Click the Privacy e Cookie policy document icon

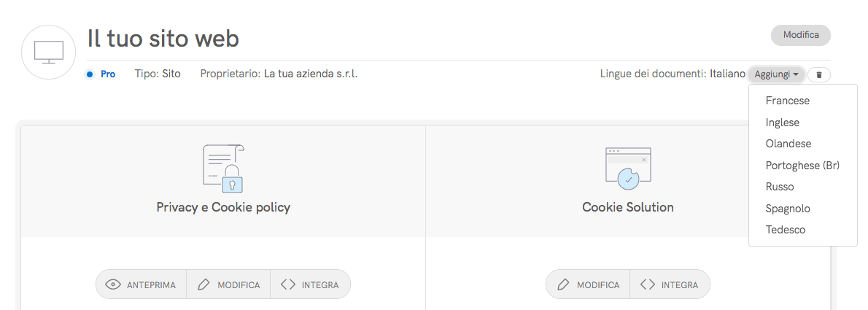223,168
